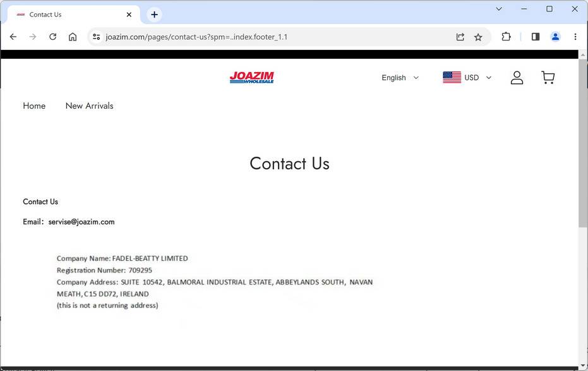Open New Arrivals in navigation
Image resolution: width=588 pixels, height=371 pixels.
[x=89, y=106]
